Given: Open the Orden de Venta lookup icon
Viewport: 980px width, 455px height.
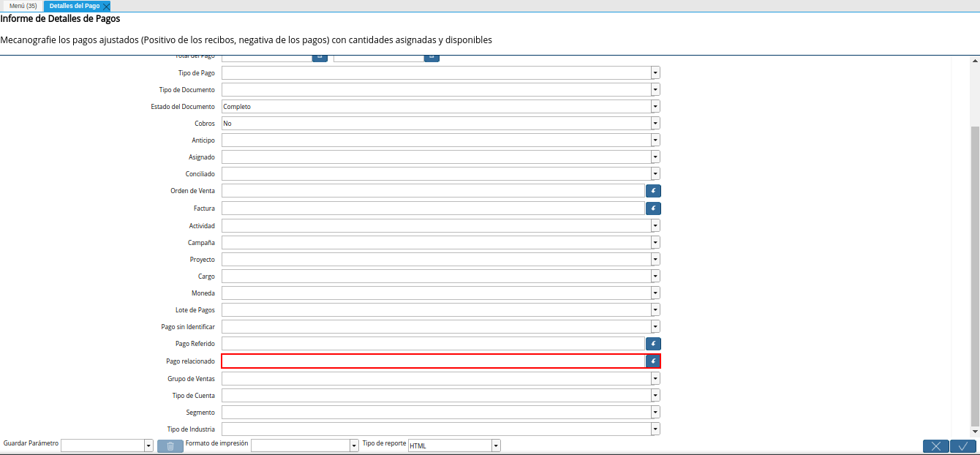Looking at the screenshot, I should [653, 191].
